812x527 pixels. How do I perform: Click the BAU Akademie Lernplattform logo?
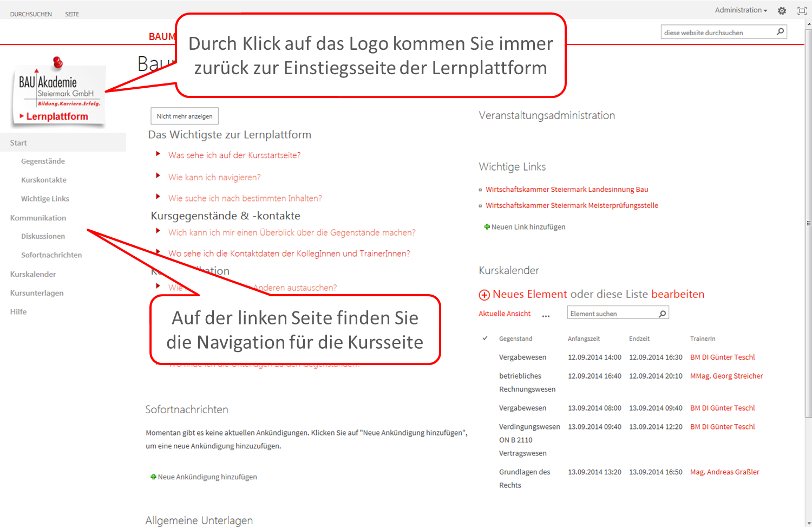(58, 92)
